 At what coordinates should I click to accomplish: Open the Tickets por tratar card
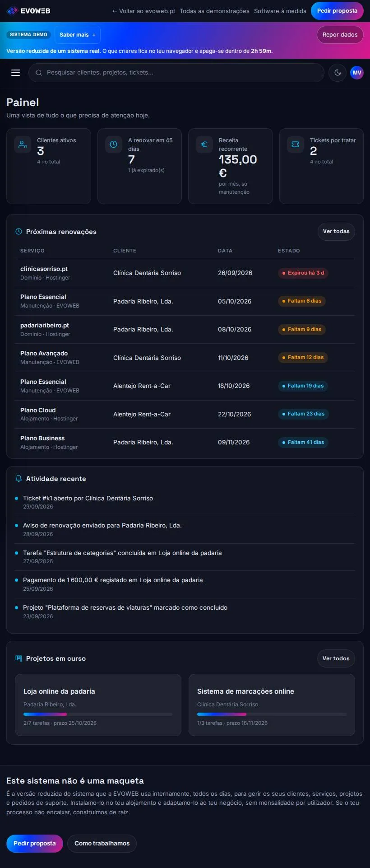coord(321,166)
